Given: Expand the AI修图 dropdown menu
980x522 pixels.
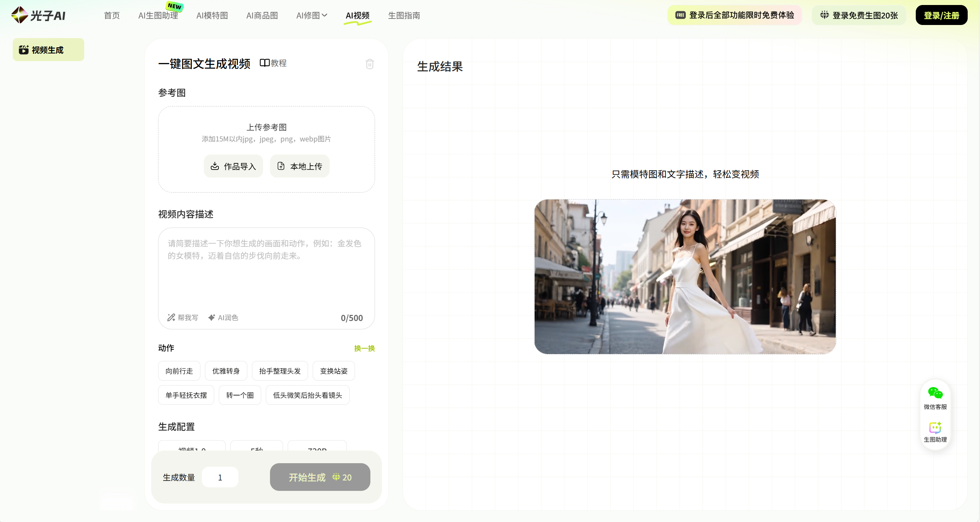Looking at the screenshot, I should point(312,15).
